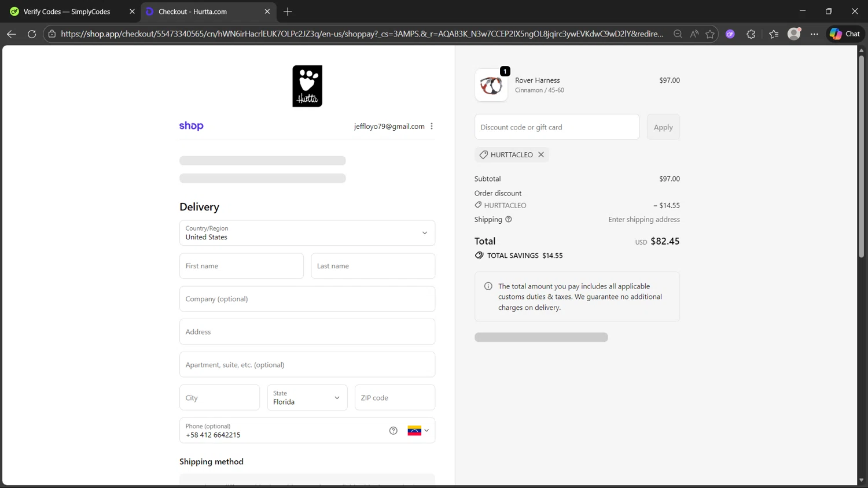Open the zoom magnifier in address bar
Screen dimensions: 868x488
[678, 34]
